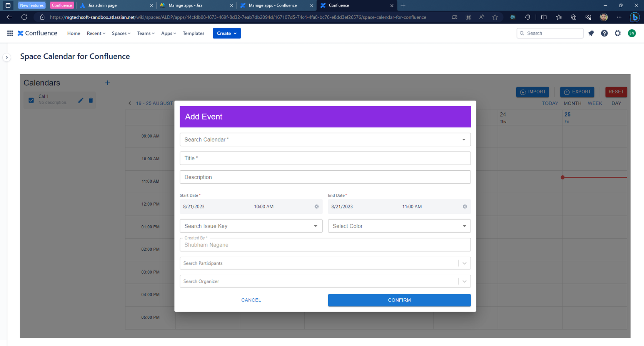This screenshot has height=346, width=644.
Task: Open Templates in navigation
Action: (x=194, y=33)
